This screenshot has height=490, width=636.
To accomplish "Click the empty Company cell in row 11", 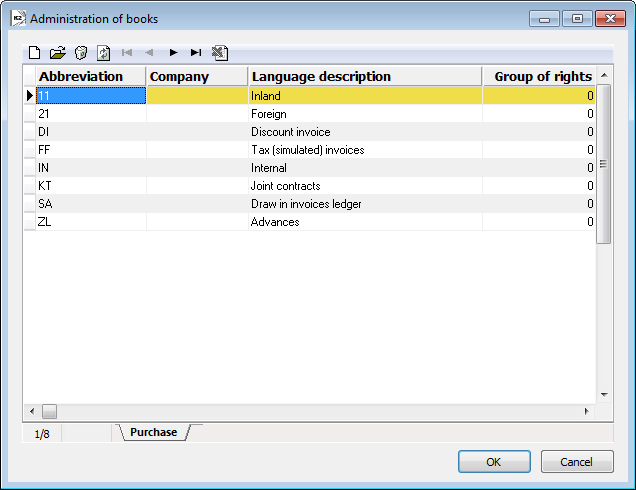I will pos(197,96).
